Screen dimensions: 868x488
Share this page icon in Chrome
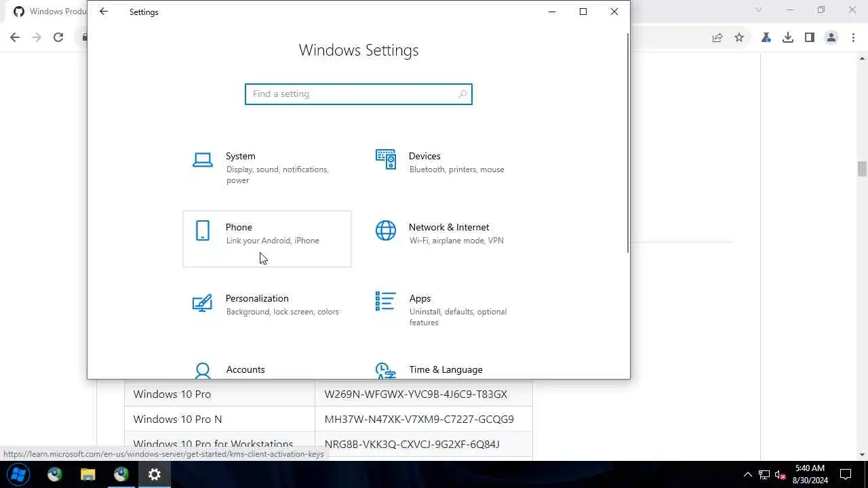click(717, 38)
